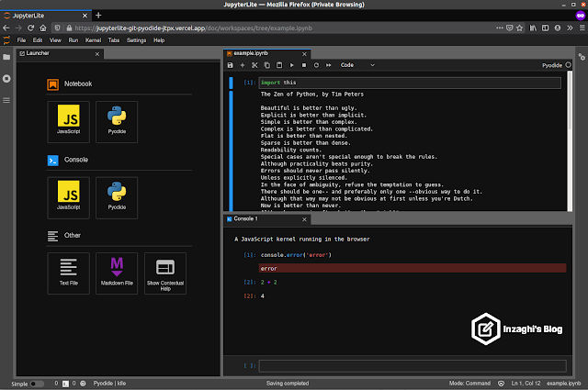Click the red error output line
This screenshot has height=390, width=588.
click(x=413, y=268)
